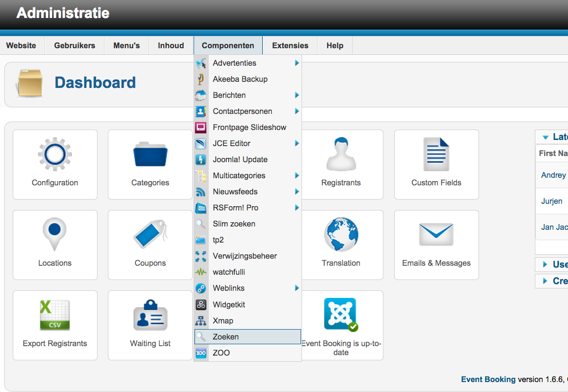Open the Translation globe icon
568x392 pixels.
click(x=341, y=235)
